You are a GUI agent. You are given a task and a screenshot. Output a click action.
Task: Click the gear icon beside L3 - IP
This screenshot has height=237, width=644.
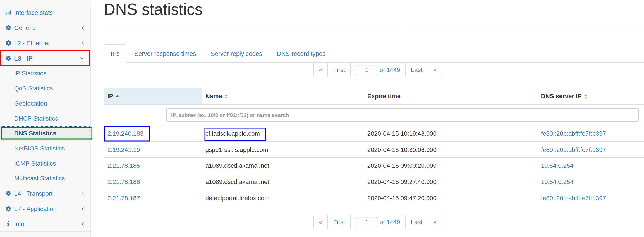point(8,58)
